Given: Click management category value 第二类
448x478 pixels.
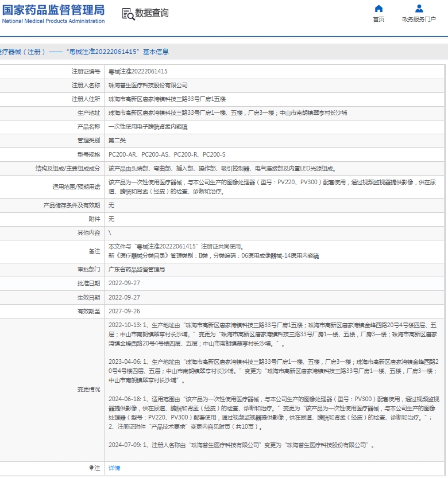Looking at the screenshot, I should pyautogui.click(x=117, y=141).
